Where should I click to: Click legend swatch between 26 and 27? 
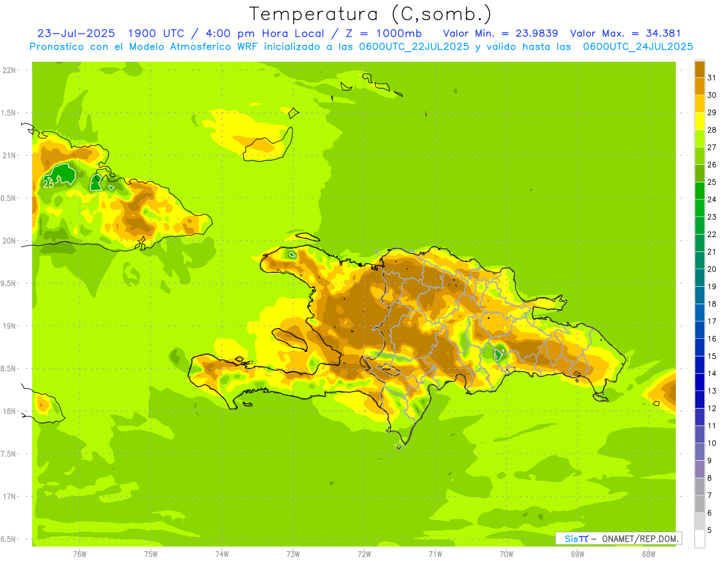point(699,156)
